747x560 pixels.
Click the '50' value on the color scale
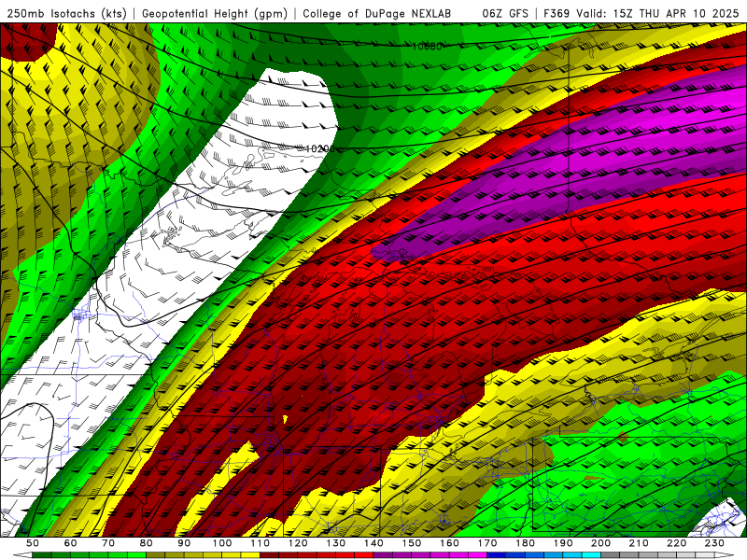click(33, 543)
